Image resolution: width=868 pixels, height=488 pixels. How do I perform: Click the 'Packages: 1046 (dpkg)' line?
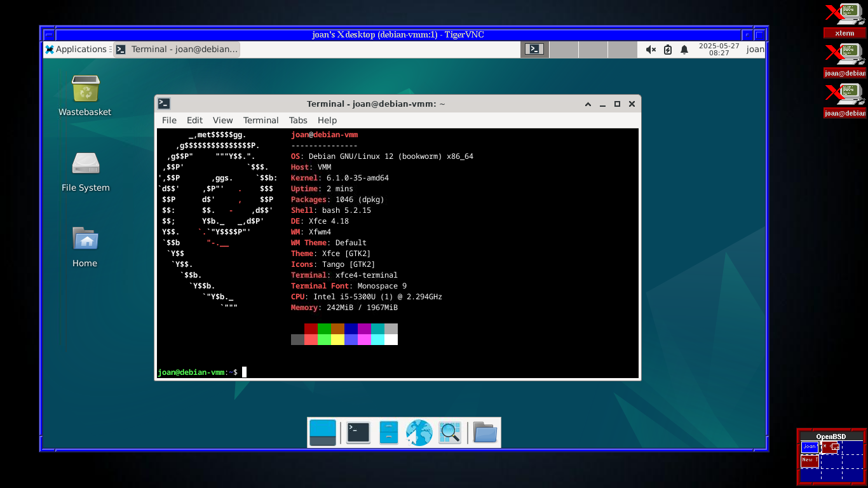[x=337, y=200]
